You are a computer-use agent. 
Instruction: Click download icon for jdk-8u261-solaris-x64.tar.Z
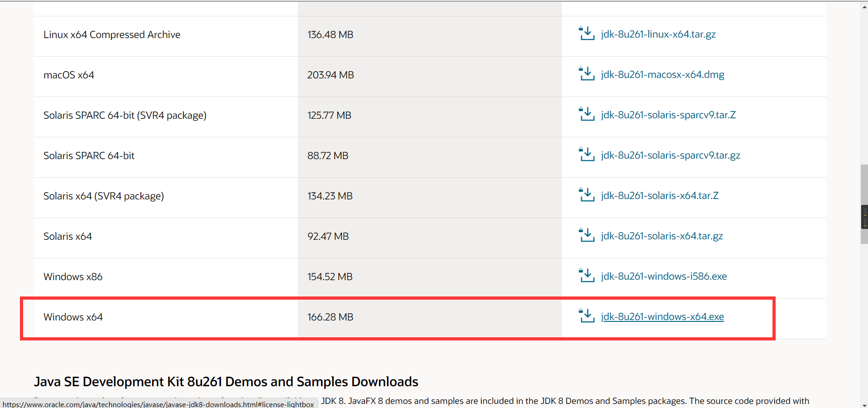coord(587,194)
